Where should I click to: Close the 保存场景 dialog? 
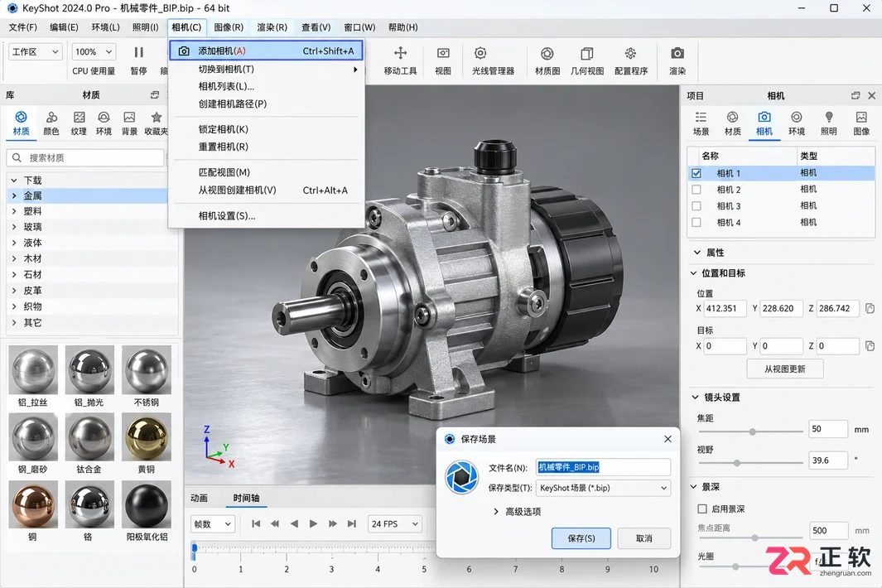668,439
